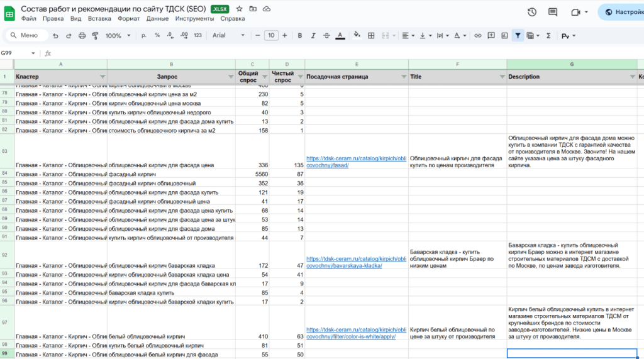The image size is (644, 359).
Task: Open filter for Кластер column
Action: (103, 77)
